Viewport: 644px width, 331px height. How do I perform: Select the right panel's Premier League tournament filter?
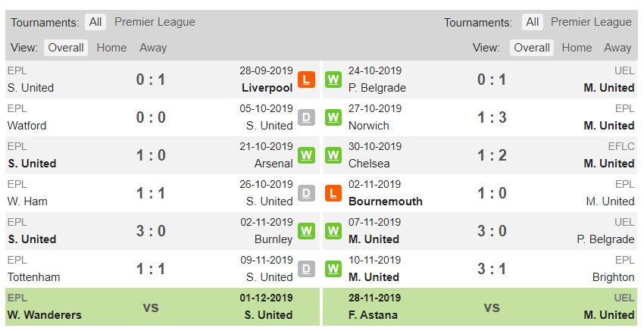tap(591, 22)
